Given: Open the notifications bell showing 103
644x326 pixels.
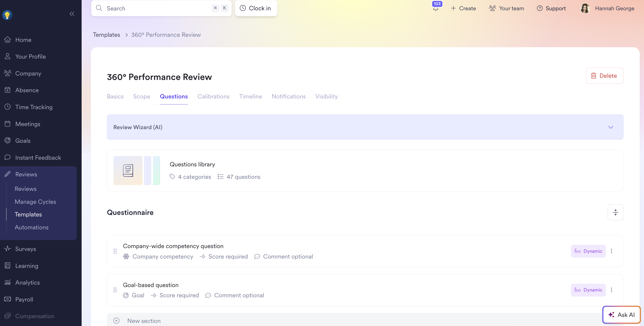Looking at the screenshot, I should pos(436,8).
